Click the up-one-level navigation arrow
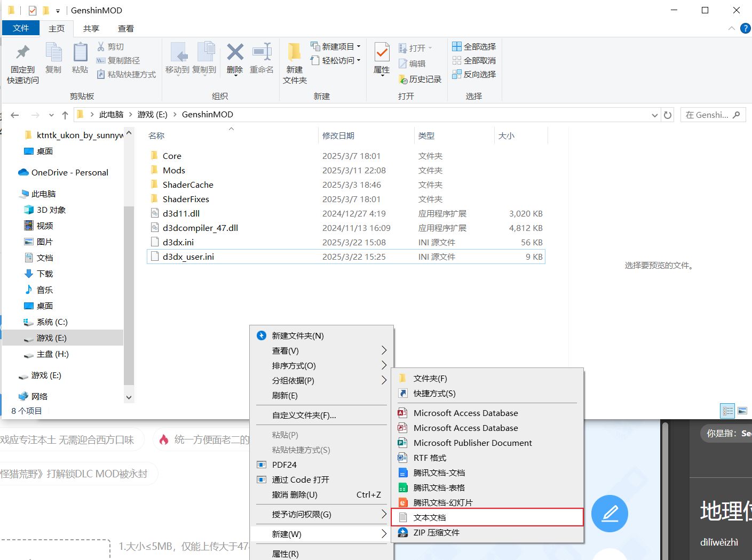The width and height of the screenshot is (752, 560). click(x=65, y=114)
